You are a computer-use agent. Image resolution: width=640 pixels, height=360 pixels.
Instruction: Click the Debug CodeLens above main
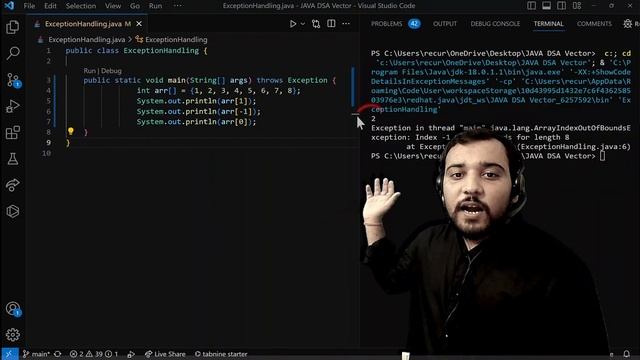point(111,71)
